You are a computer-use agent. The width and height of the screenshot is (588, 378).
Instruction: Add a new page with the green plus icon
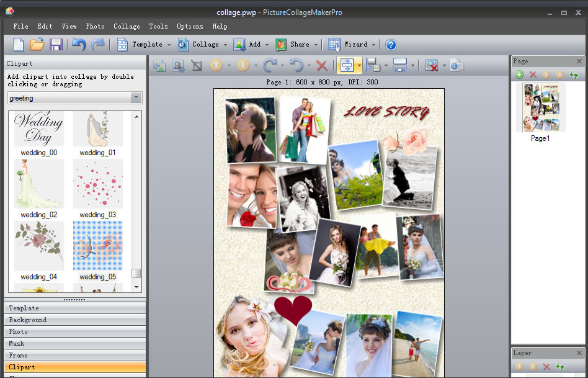coord(519,74)
